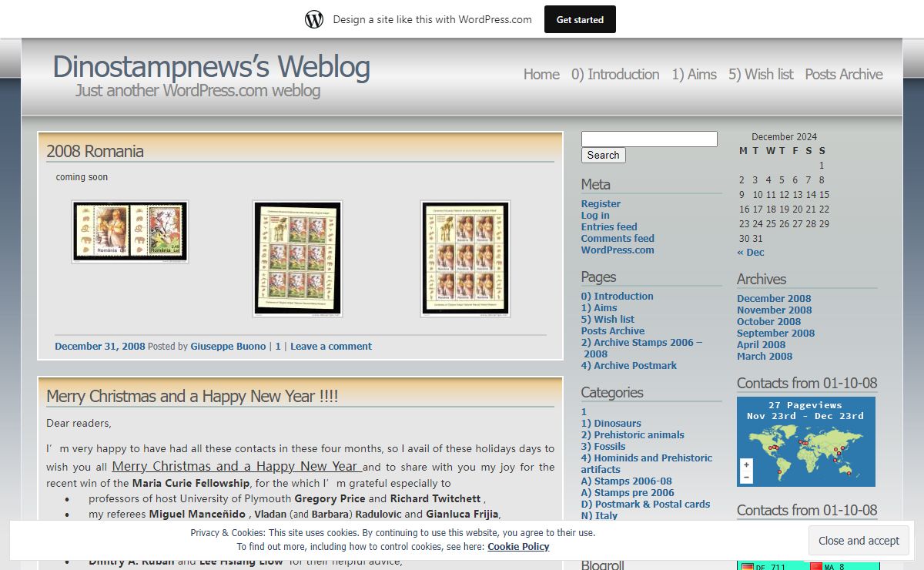Open 5) Wish list under Pages sidebar
The image size is (924, 570).
(608, 320)
